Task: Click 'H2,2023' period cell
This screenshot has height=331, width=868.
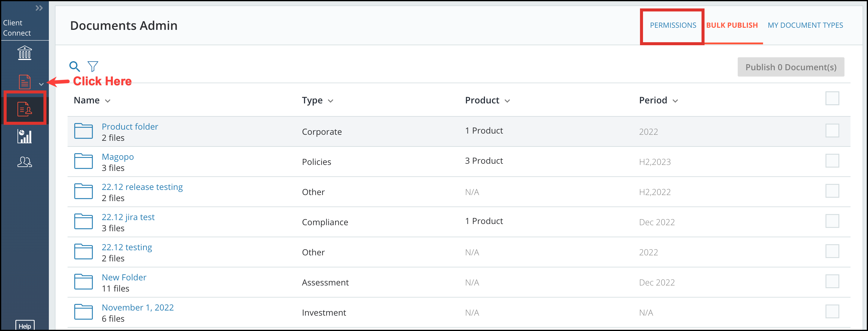Action: tap(655, 162)
